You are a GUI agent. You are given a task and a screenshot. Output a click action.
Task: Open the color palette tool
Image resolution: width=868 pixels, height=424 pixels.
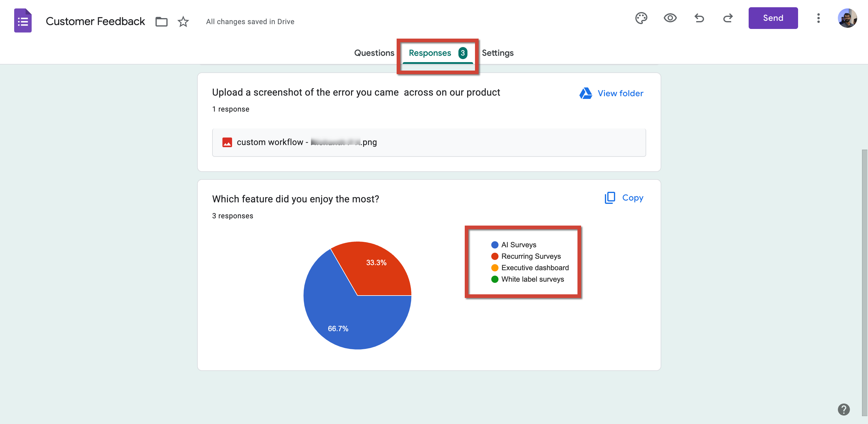click(642, 18)
